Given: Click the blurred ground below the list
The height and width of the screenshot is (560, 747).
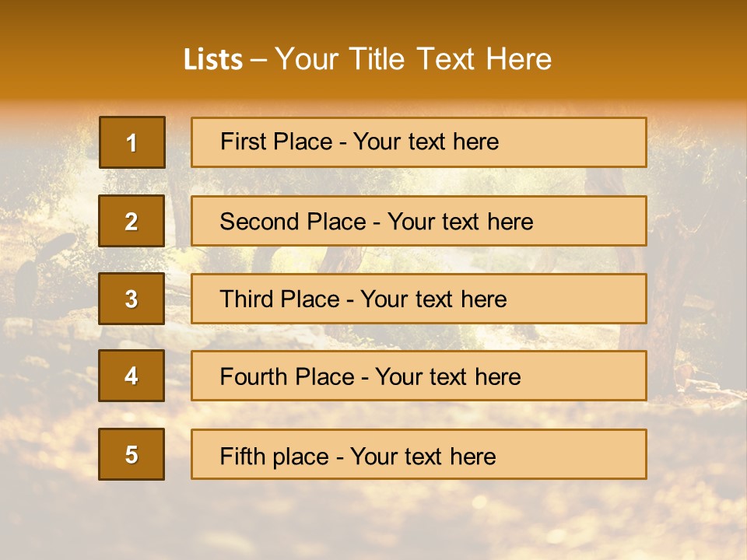Looking at the screenshot, I should [x=373, y=521].
